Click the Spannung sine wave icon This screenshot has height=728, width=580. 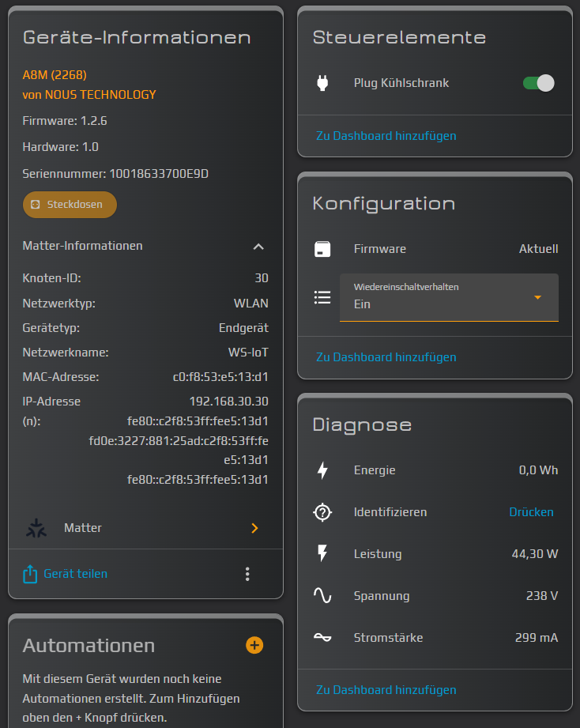322,596
